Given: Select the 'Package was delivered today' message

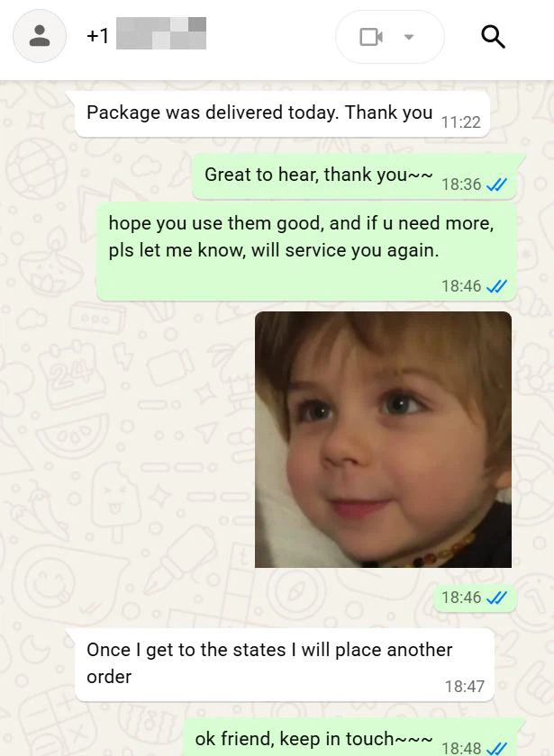Looking at the screenshot, I should pyautogui.click(x=282, y=113).
